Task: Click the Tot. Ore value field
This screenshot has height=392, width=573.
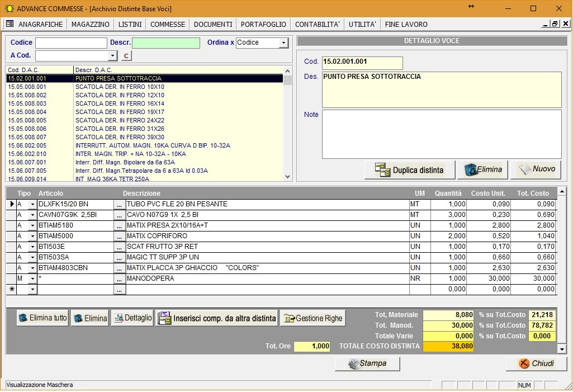Action: click(x=312, y=346)
